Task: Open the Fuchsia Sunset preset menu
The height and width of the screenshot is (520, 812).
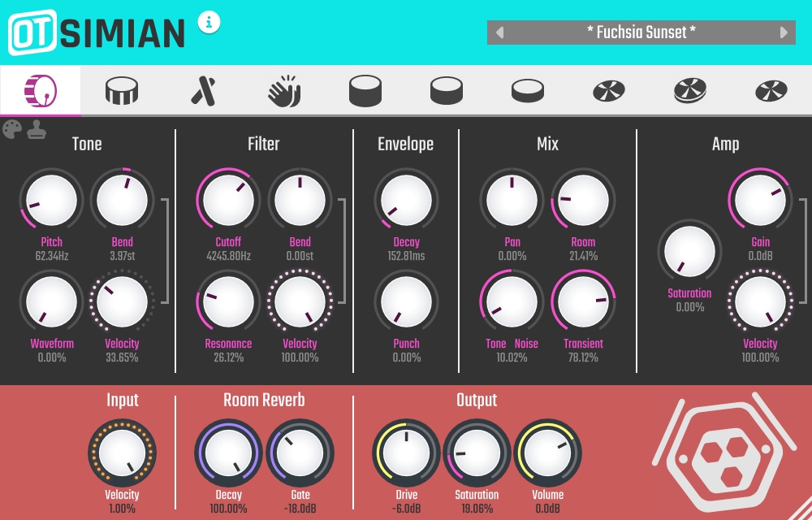Action: pos(641,32)
